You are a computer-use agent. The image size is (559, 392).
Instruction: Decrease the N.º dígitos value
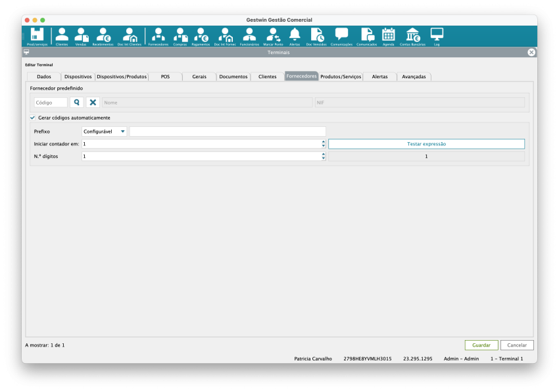click(324, 159)
